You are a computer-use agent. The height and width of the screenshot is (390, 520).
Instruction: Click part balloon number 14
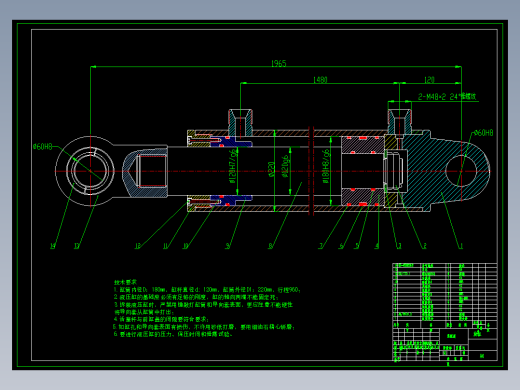53,246
